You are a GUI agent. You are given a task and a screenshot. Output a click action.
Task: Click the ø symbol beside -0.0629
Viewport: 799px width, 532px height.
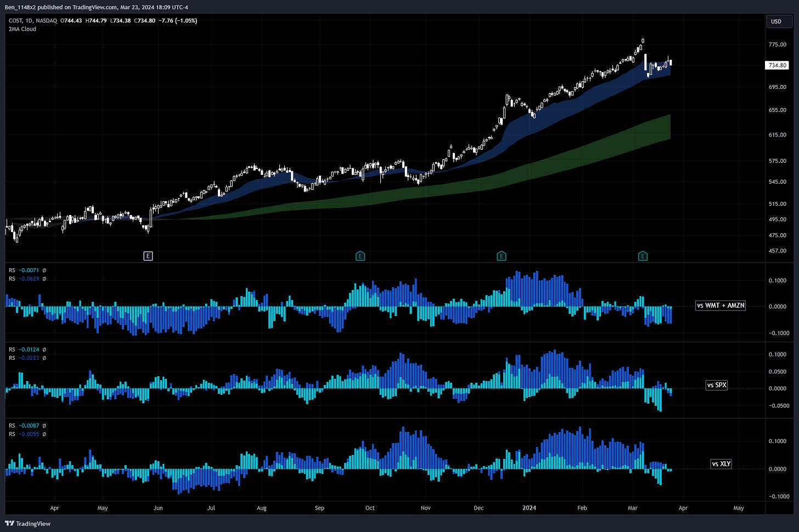point(44,279)
